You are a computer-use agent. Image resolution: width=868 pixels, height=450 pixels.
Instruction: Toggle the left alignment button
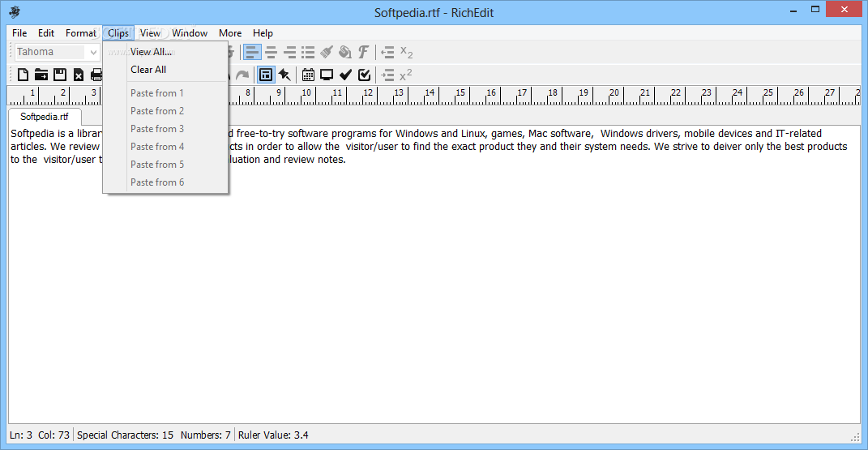click(252, 53)
